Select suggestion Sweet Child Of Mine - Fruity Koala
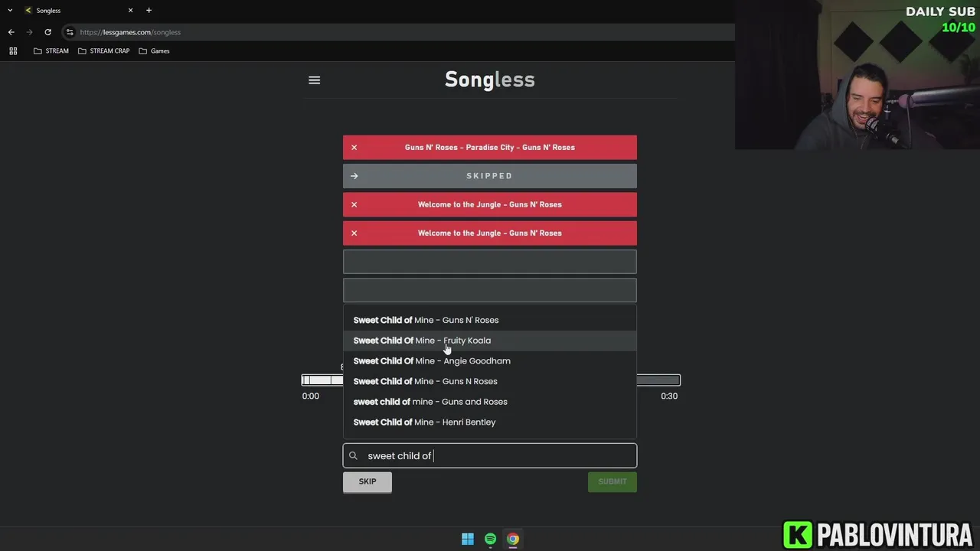 tap(490, 341)
